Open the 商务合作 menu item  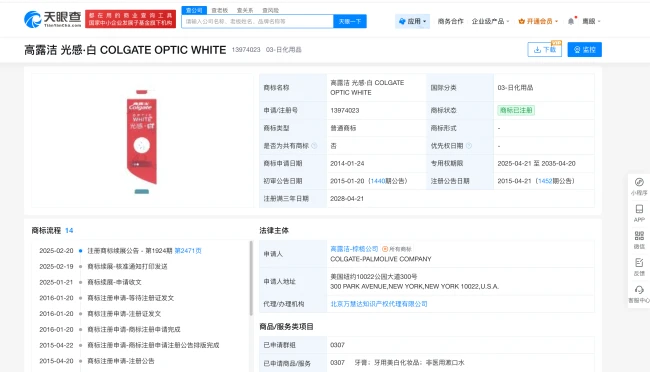click(450, 21)
